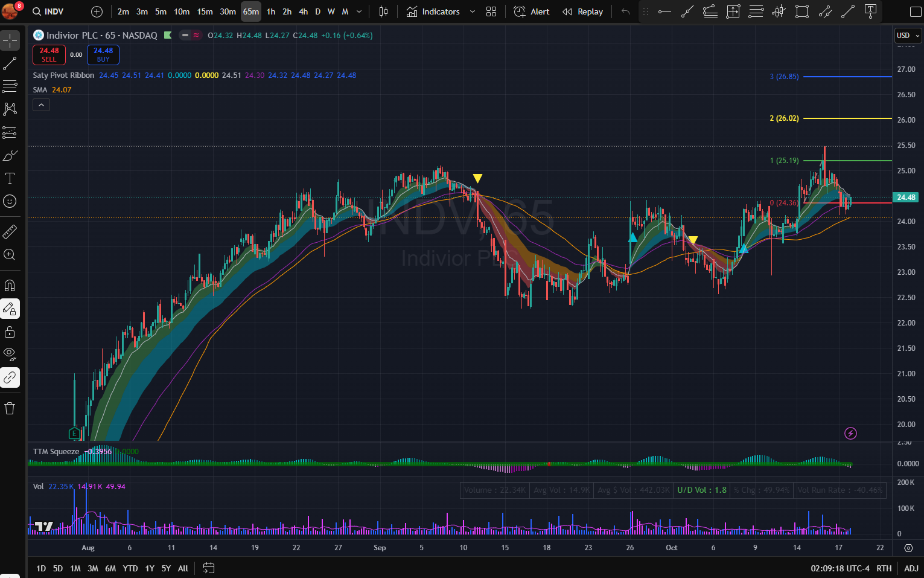924x578 pixels.
Task: Select the crosshair cursor tool
Action: click(10, 40)
